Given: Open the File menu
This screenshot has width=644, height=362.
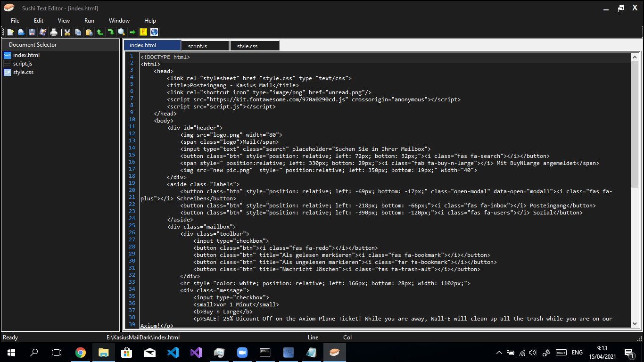Looking at the screenshot, I should (x=15, y=21).
